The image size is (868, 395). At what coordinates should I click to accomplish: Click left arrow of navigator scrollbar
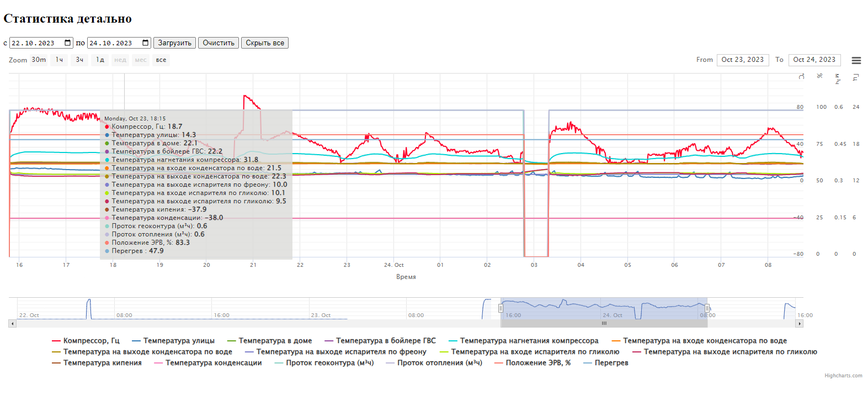12,323
